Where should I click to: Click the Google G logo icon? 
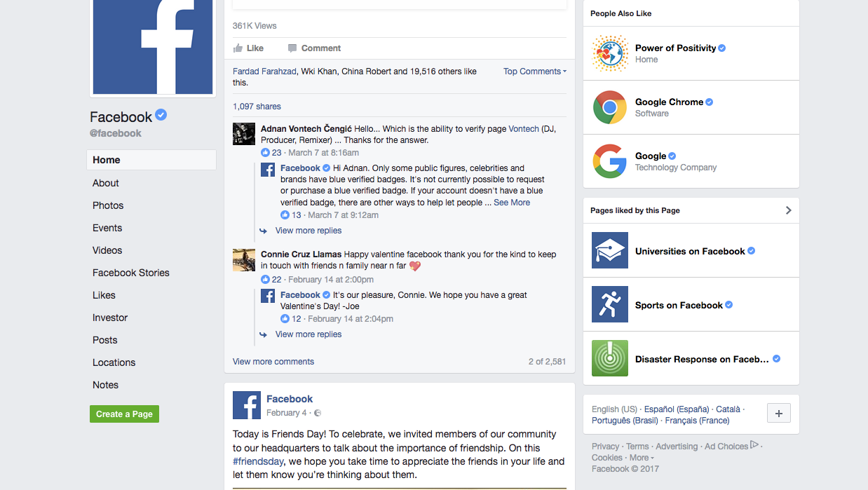(x=610, y=161)
